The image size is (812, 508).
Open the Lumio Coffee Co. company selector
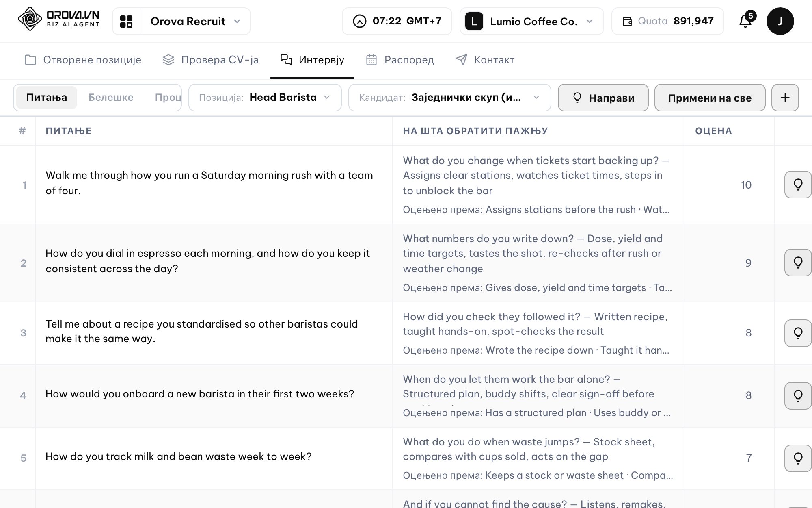(531, 21)
